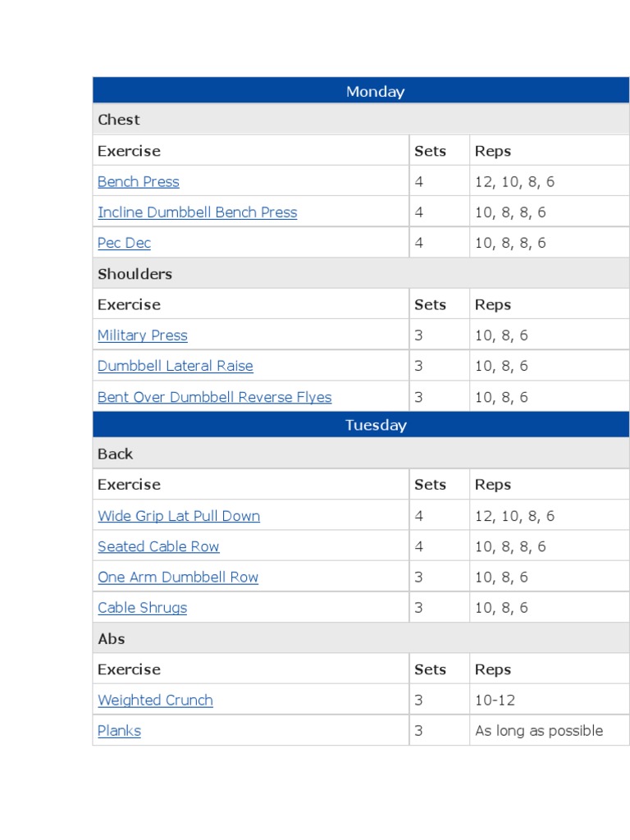Open the Dumbbell Lateral Raise link
Image resolution: width=630 pixels, height=840 pixels.
point(175,366)
